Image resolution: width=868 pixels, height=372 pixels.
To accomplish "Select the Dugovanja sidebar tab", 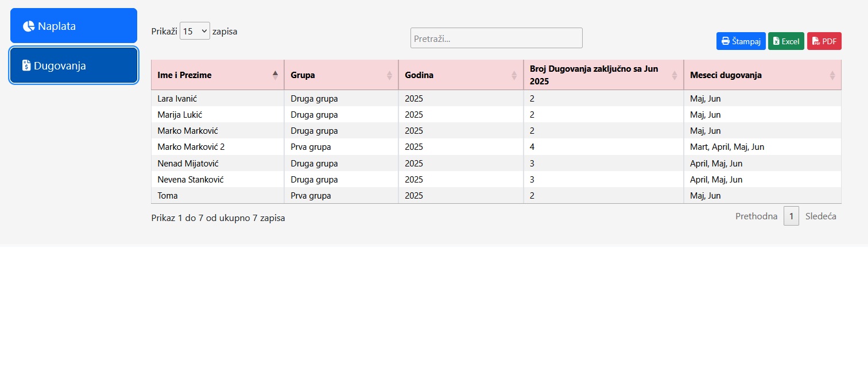I will 73,65.
